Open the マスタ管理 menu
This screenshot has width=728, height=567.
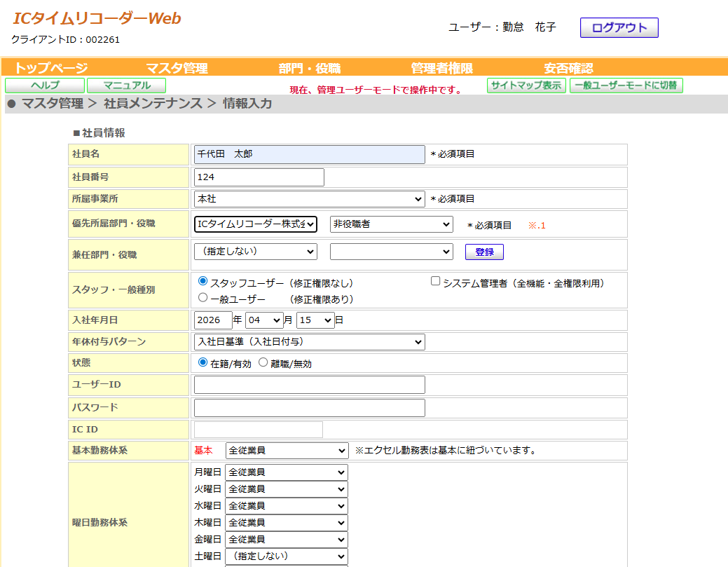pyautogui.click(x=177, y=68)
